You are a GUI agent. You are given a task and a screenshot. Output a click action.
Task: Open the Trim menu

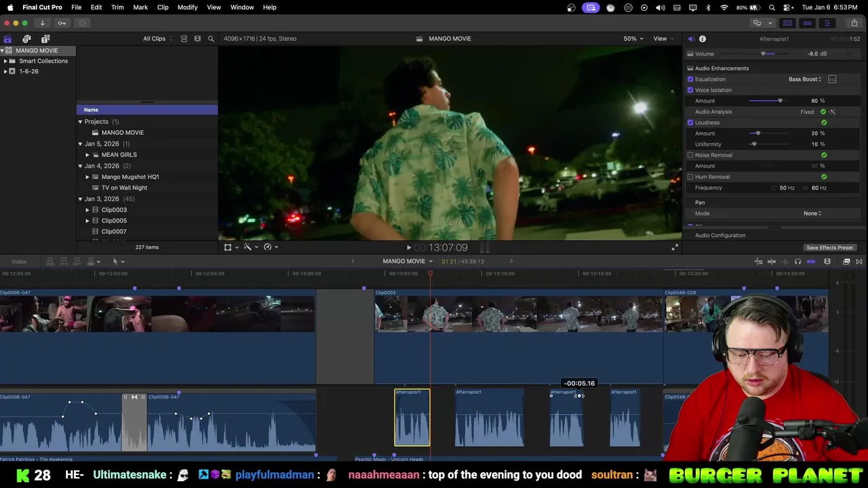[117, 7]
